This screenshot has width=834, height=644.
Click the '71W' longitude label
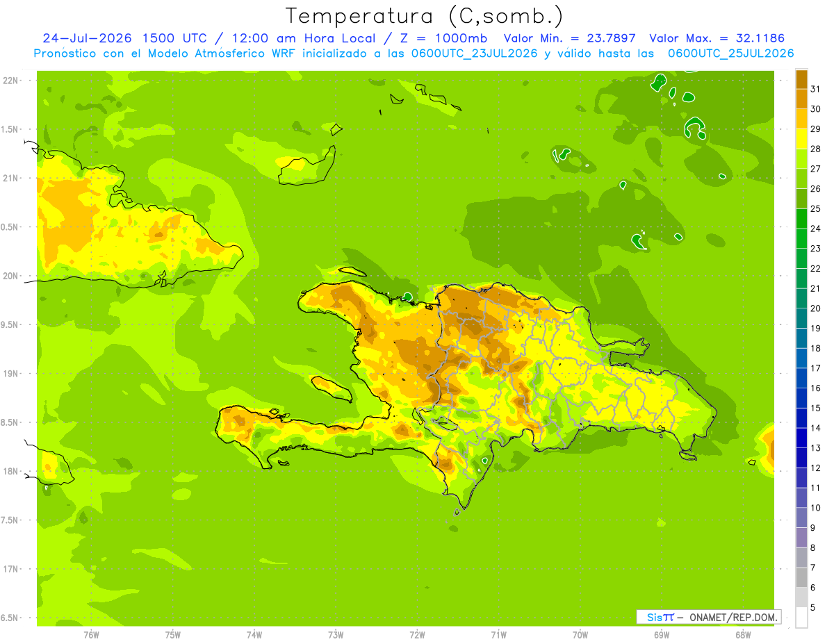[498, 635]
